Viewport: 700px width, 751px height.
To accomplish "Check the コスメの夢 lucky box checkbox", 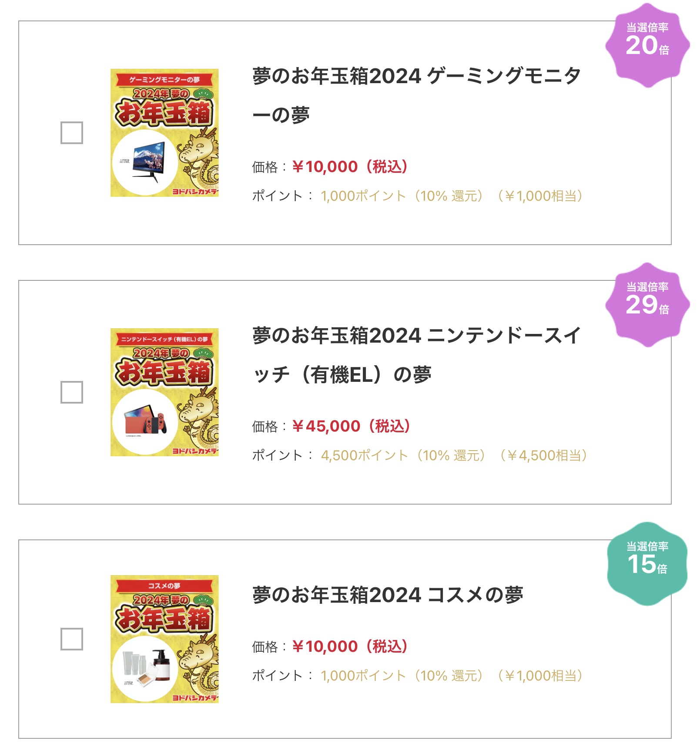I will click(72, 639).
